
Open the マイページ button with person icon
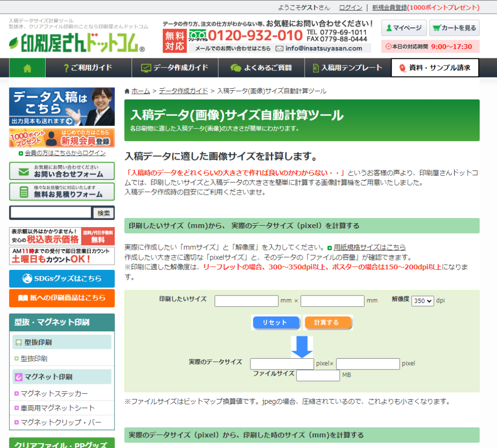point(404,28)
